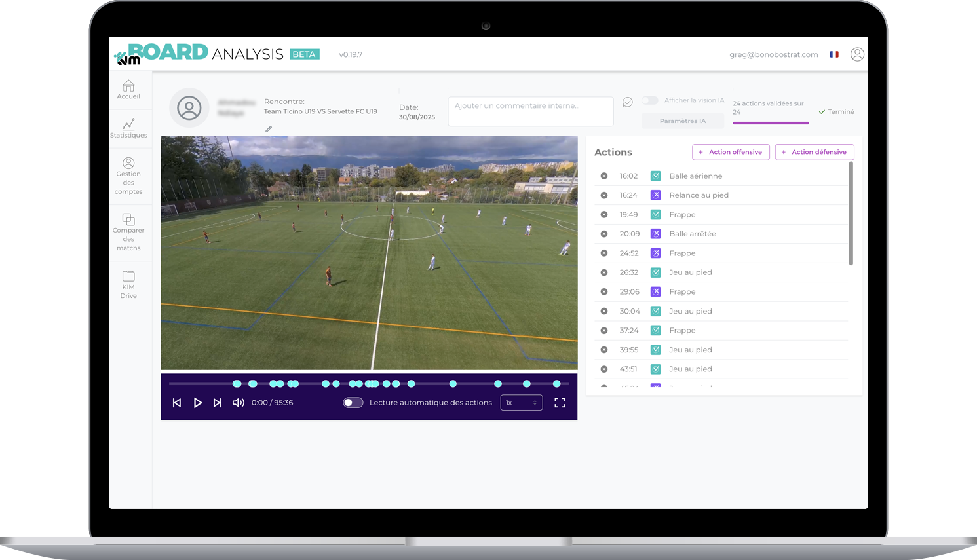Skip to previous action in player
The height and width of the screenshot is (560, 977).
(177, 403)
